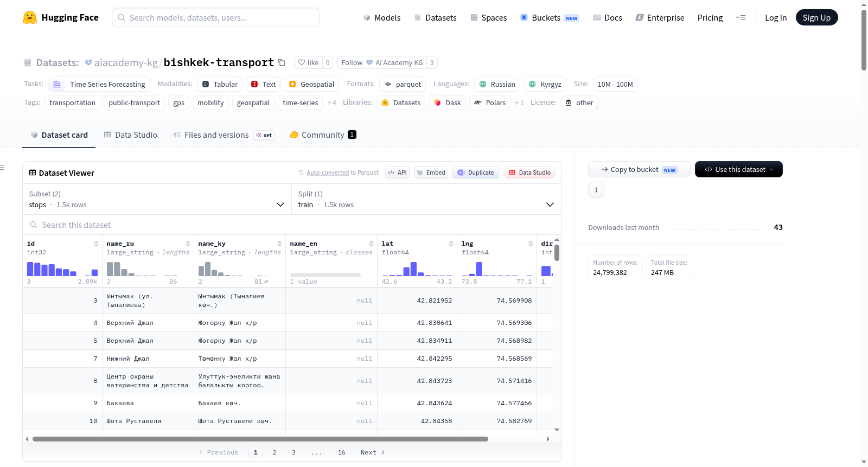
Task: Click the Duplicate button
Action: click(x=476, y=172)
